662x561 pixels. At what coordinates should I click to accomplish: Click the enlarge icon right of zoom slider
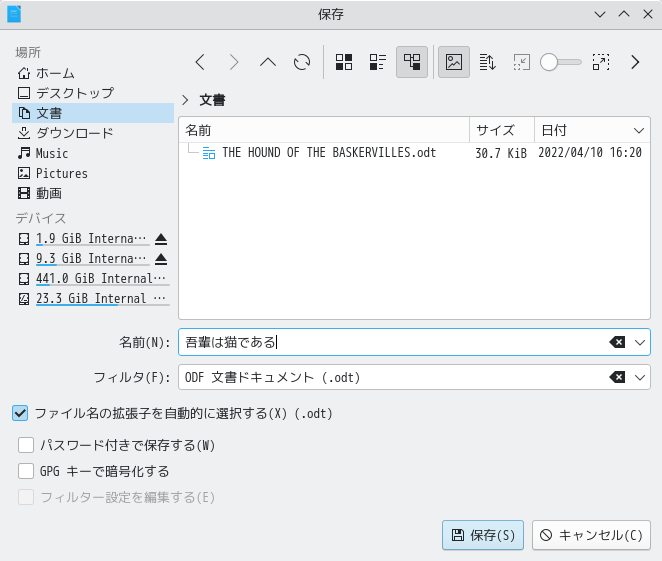601,62
